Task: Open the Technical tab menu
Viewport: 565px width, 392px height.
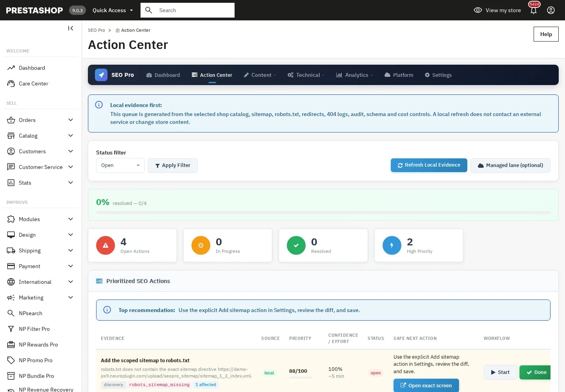Action: [x=306, y=75]
